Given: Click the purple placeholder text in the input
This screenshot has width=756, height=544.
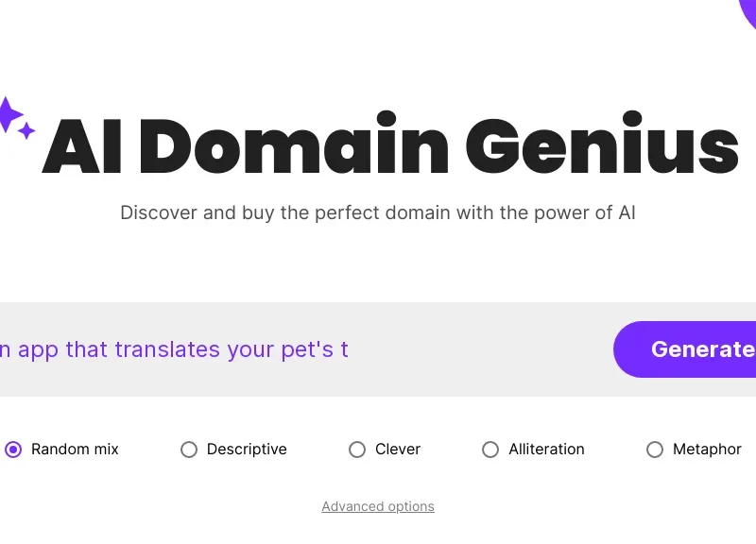Looking at the screenshot, I should coord(175,349).
